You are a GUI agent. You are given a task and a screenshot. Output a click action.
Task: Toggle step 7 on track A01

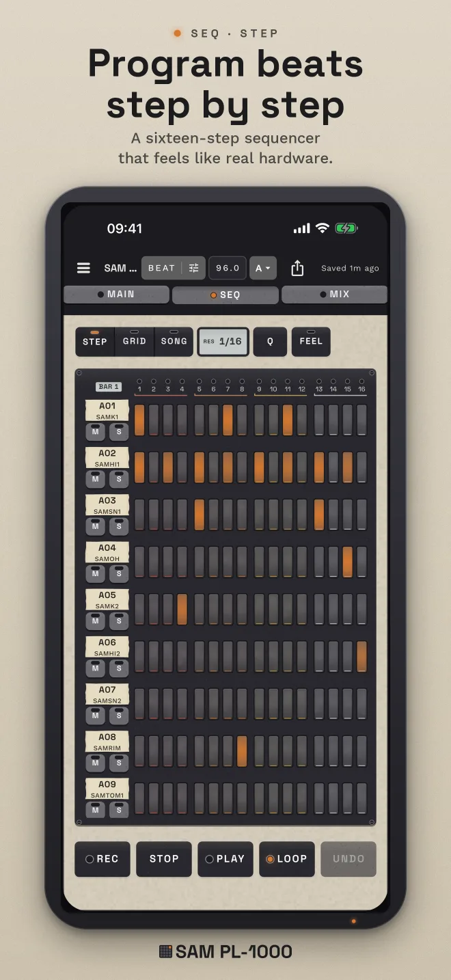(x=228, y=420)
